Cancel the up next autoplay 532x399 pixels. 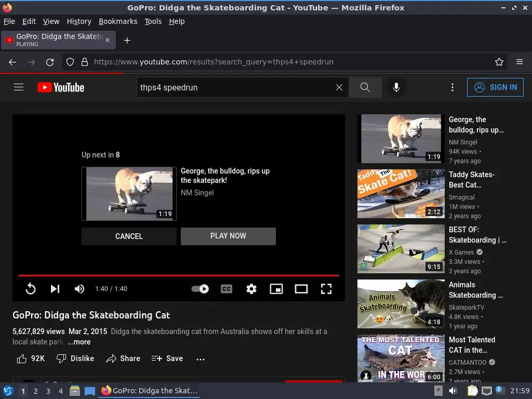click(129, 236)
